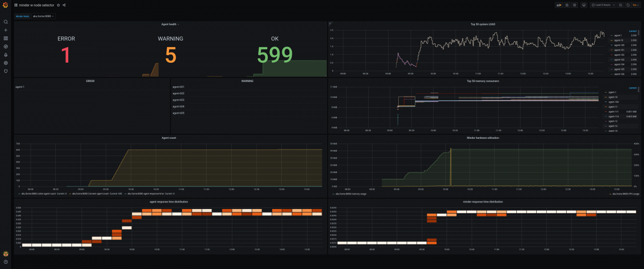Open Top 50 system LOAD panel title
The width and height of the screenshot is (644, 269).
pyautogui.click(x=483, y=24)
